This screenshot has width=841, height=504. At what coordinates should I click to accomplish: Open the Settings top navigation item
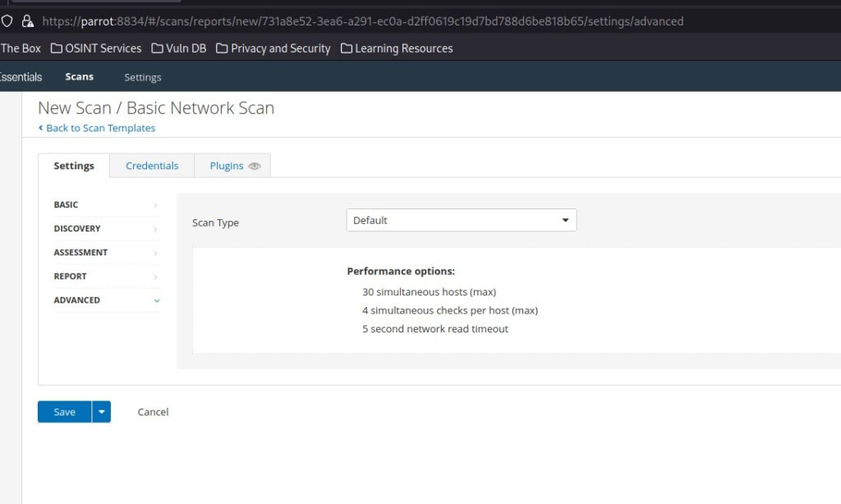coord(143,77)
